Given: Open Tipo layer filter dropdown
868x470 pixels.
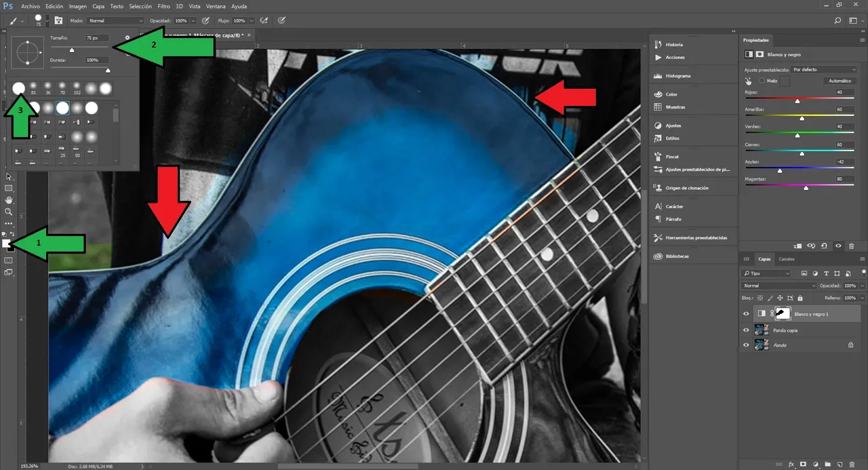Looking at the screenshot, I should pyautogui.click(x=767, y=273).
